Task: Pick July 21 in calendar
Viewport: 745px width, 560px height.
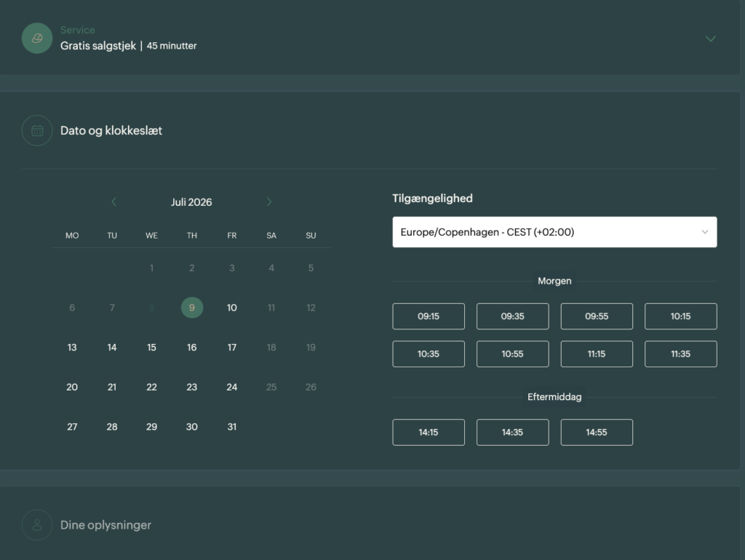Action: (112, 387)
